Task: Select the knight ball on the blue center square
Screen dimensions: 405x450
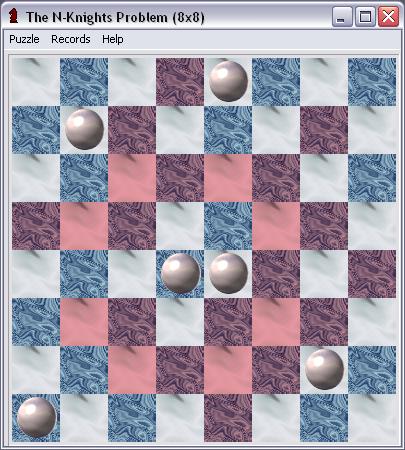Action: (181, 273)
